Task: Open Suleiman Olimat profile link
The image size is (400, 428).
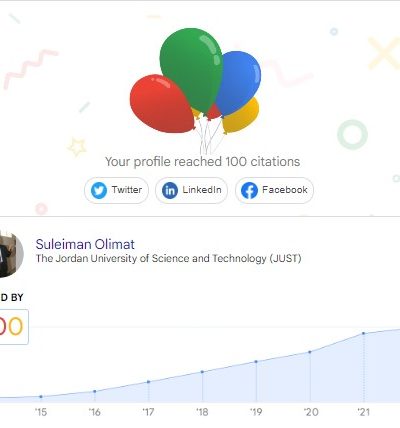Action: click(85, 244)
